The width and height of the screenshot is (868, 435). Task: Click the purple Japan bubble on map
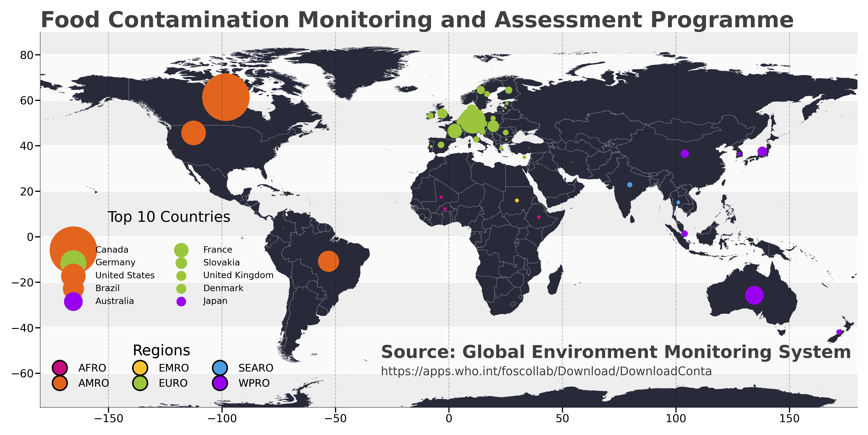click(762, 151)
